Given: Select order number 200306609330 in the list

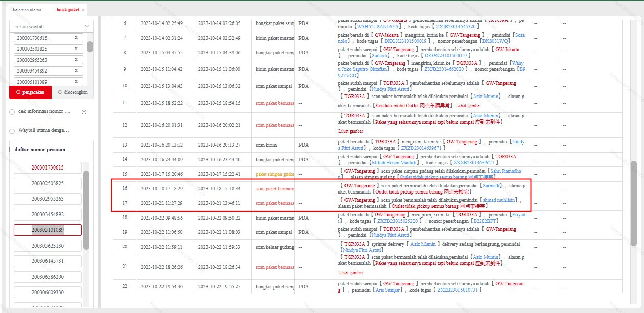Looking at the screenshot, I should [x=48, y=292].
